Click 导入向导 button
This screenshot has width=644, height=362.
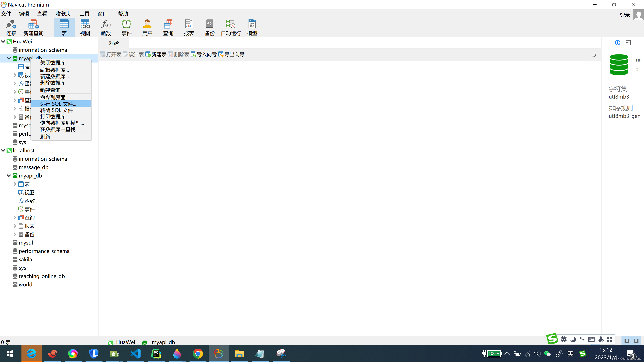point(203,54)
